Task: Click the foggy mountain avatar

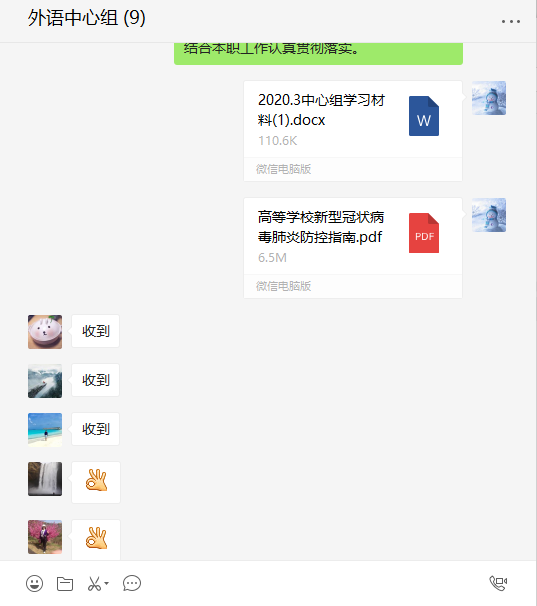Action: tap(45, 381)
